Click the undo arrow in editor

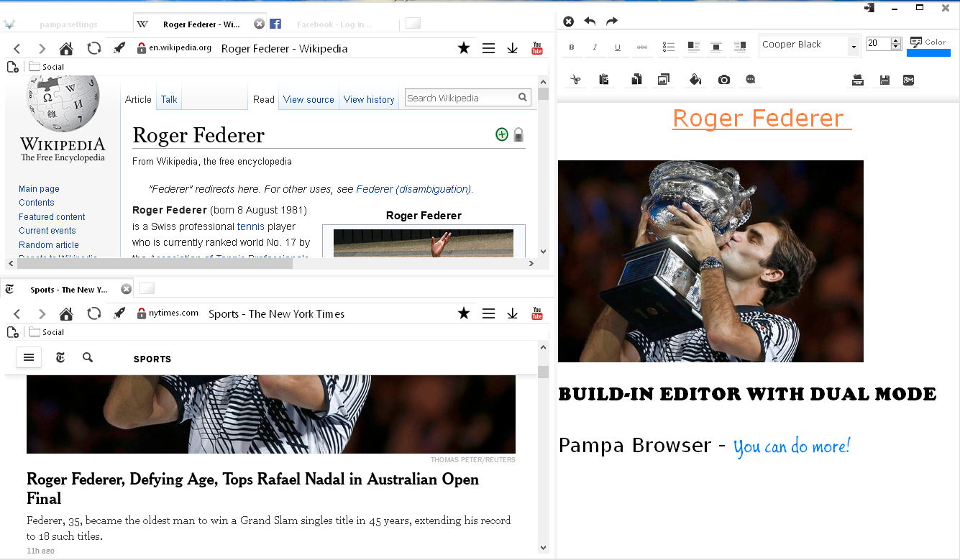(x=590, y=22)
